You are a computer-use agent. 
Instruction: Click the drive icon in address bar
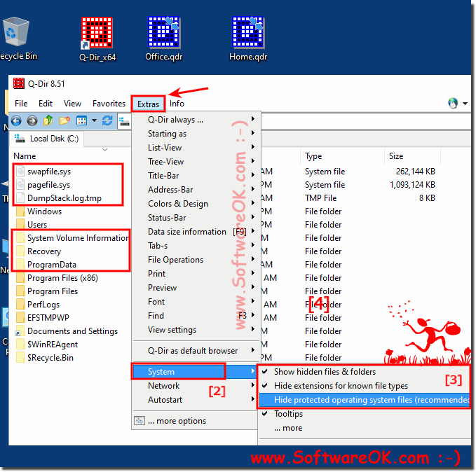tap(124, 122)
